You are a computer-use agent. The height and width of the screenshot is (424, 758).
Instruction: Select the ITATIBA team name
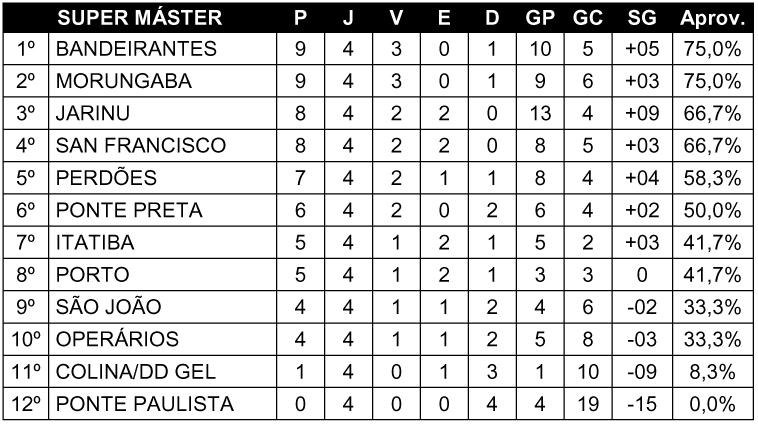pyautogui.click(x=95, y=242)
